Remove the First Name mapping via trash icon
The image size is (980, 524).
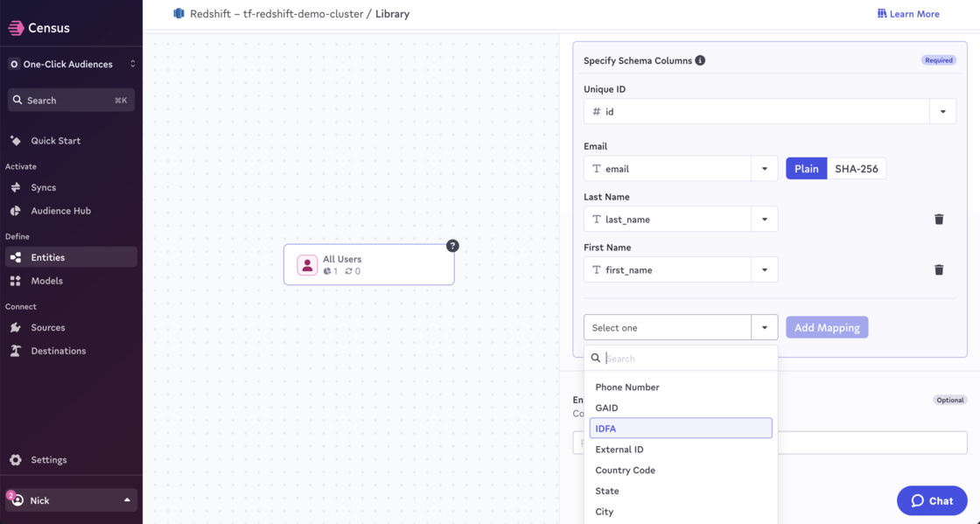[939, 270]
